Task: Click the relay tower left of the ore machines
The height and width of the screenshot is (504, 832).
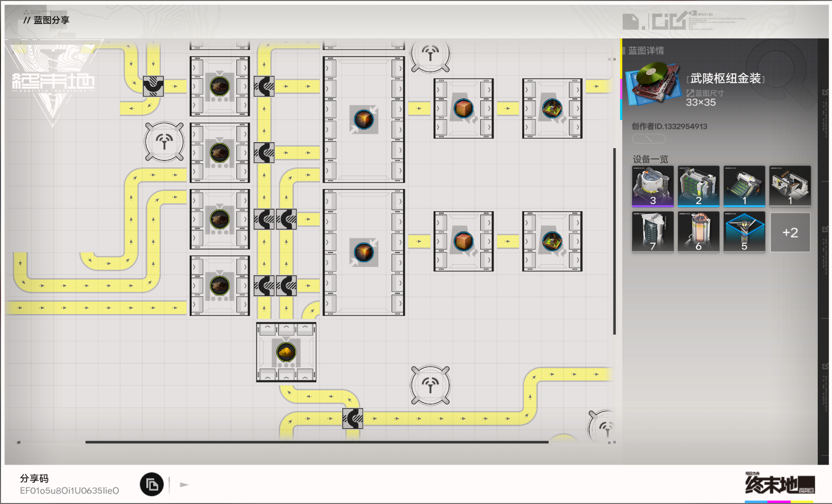Action: [x=164, y=142]
